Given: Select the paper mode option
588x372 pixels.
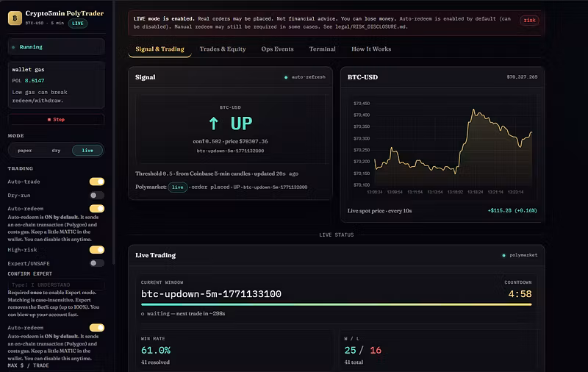Looking at the screenshot, I should point(25,151).
